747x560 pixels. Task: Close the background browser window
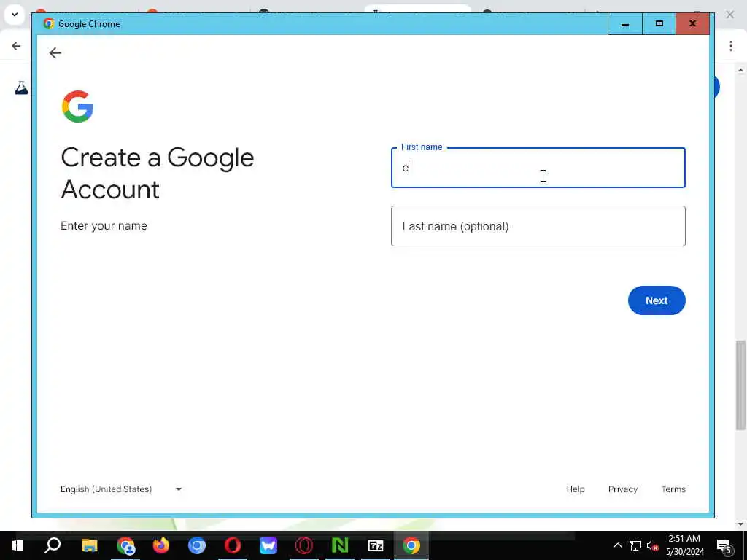pyautogui.click(x=729, y=15)
